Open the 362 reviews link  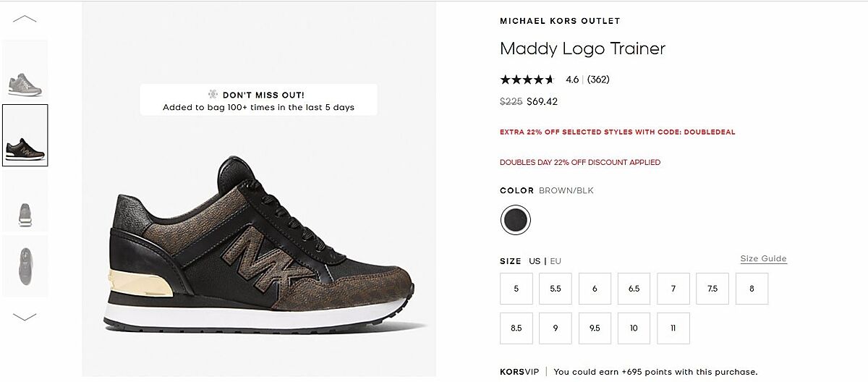click(x=598, y=80)
